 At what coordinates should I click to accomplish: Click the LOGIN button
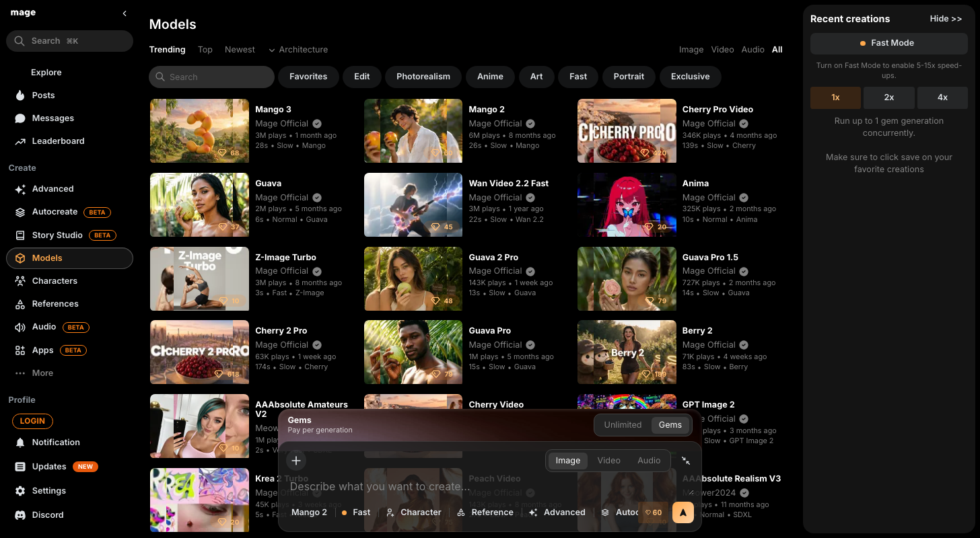point(32,421)
